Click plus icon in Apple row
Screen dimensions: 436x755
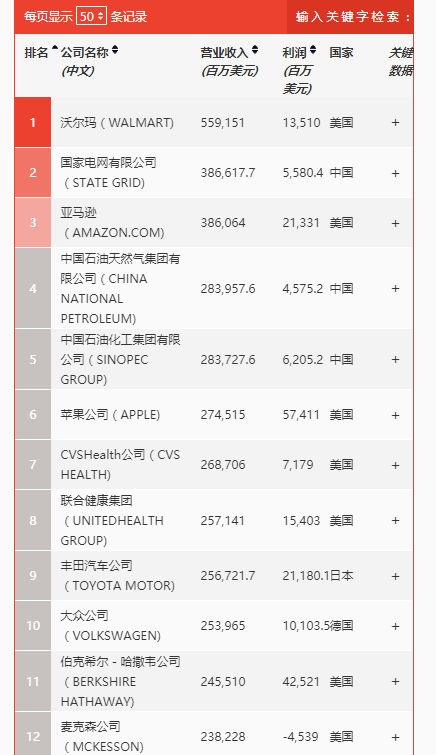(396, 415)
